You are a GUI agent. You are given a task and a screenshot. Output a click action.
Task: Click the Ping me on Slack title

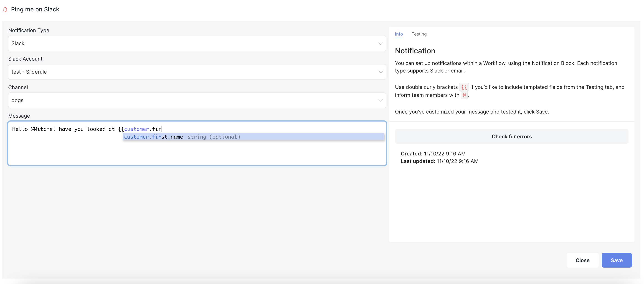tap(35, 10)
